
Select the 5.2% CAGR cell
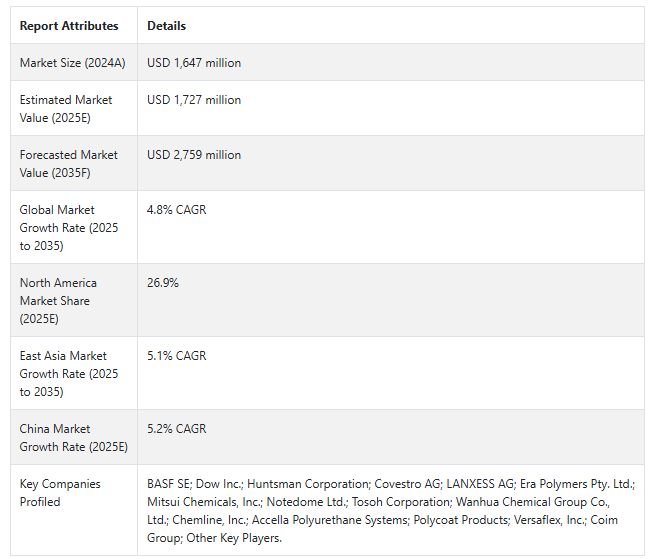click(177, 429)
